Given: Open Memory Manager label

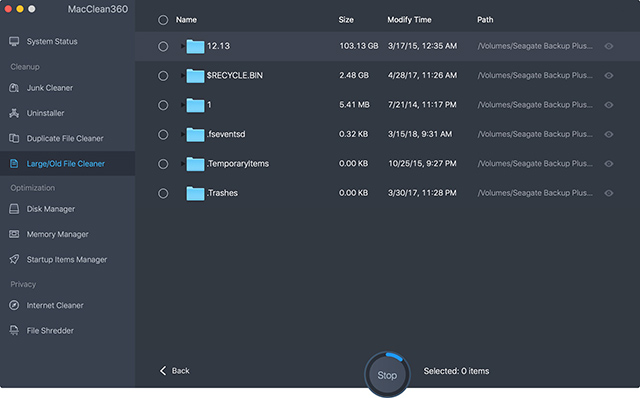Looking at the screenshot, I should tap(58, 234).
